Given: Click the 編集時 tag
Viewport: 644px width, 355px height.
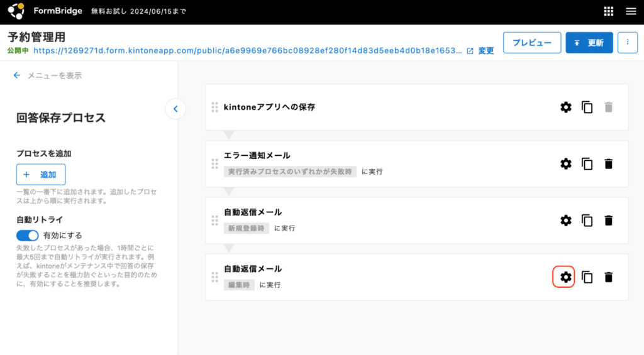Looking at the screenshot, I should tap(239, 285).
